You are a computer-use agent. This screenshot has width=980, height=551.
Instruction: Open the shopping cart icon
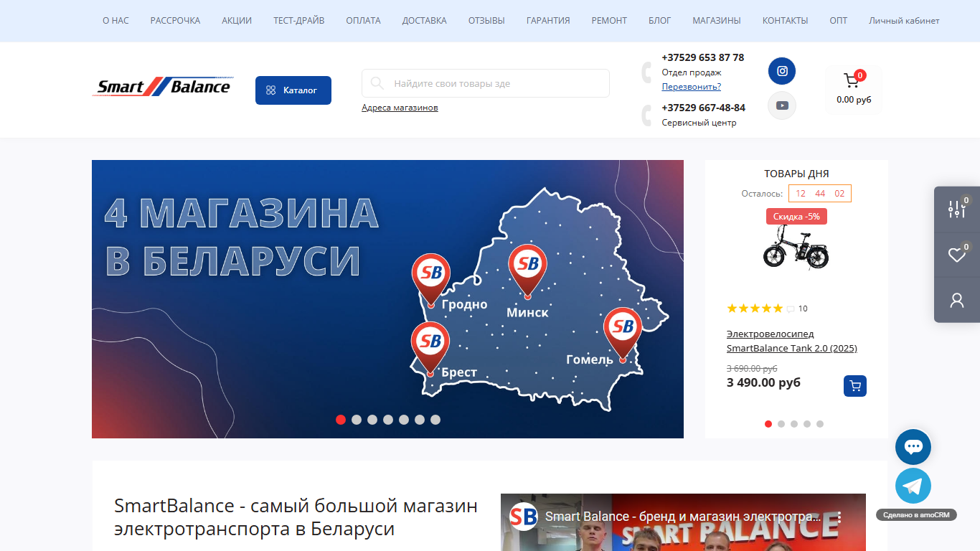(852, 80)
